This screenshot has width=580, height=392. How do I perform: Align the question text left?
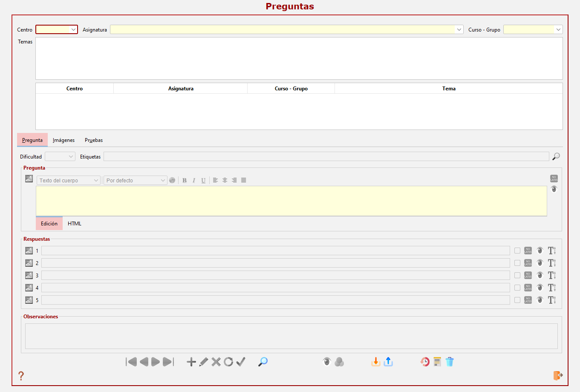(x=215, y=180)
